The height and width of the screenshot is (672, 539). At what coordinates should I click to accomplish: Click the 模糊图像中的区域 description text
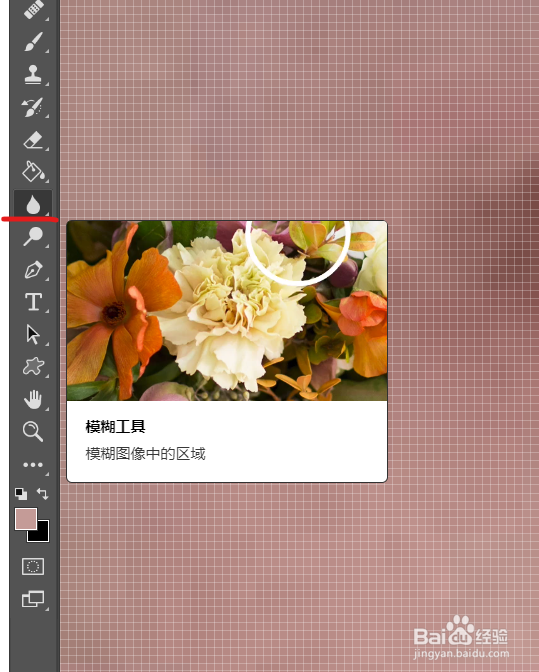(146, 453)
